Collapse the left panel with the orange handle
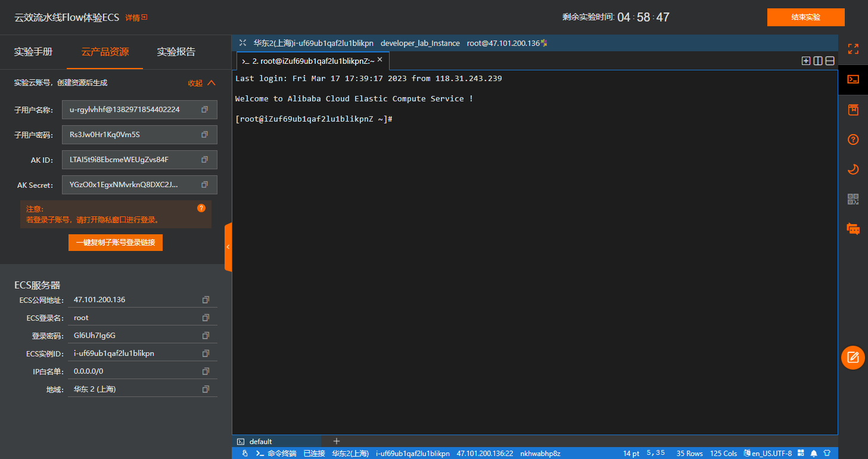 coord(228,247)
